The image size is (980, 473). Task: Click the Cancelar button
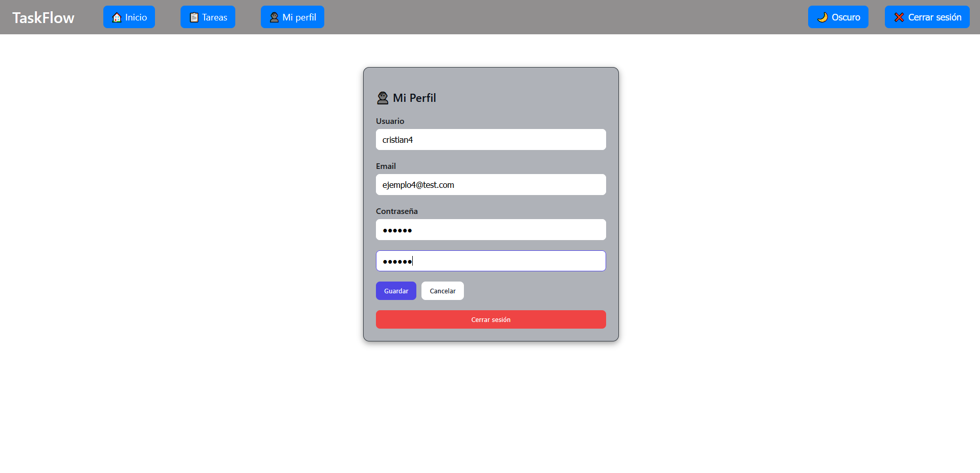coord(442,291)
